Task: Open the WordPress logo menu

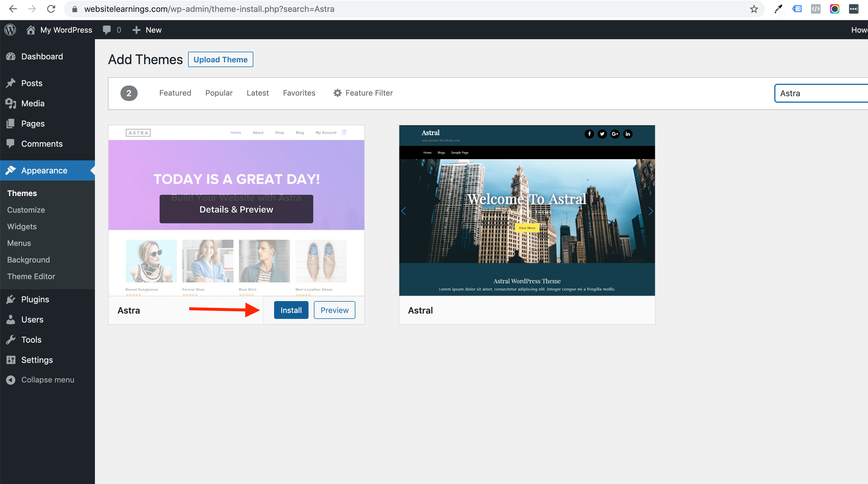Action: click(10, 30)
